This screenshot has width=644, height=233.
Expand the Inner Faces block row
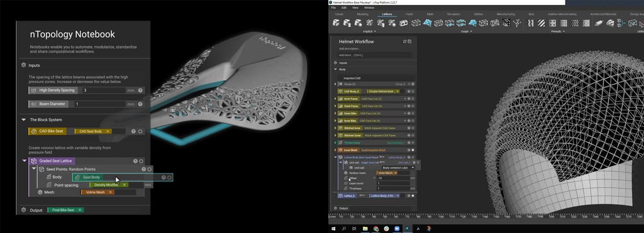[335, 99]
